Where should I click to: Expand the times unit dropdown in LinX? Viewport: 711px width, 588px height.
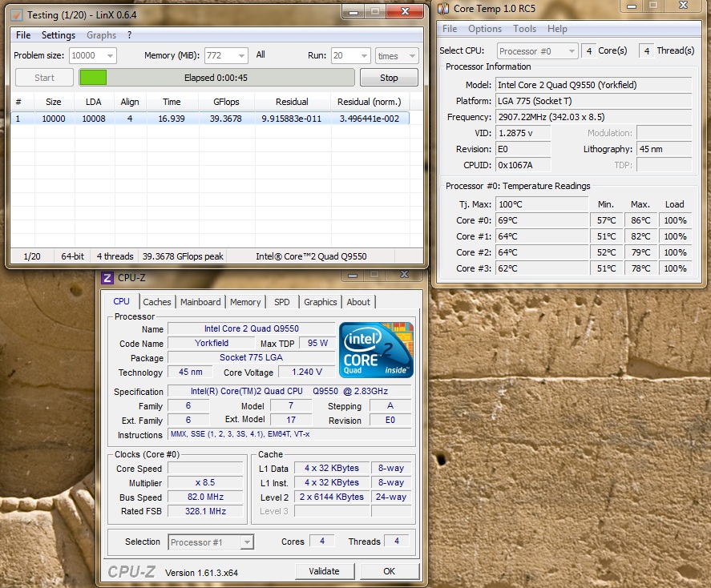(412, 56)
